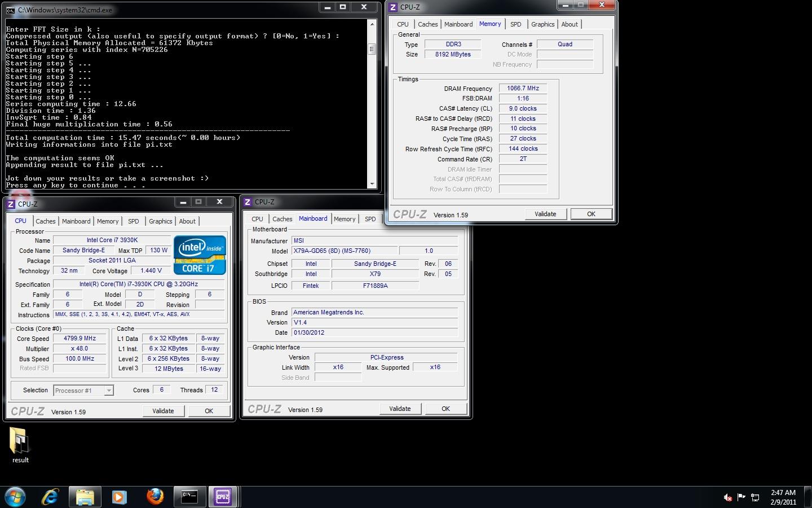Click cmd window scrollbar up arrow

pyautogui.click(x=372, y=24)
